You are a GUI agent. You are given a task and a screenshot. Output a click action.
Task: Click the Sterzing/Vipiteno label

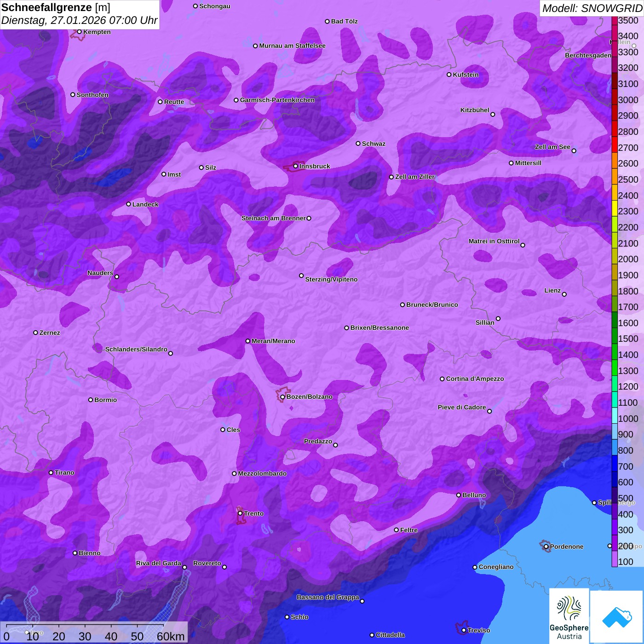coord(331,279)
